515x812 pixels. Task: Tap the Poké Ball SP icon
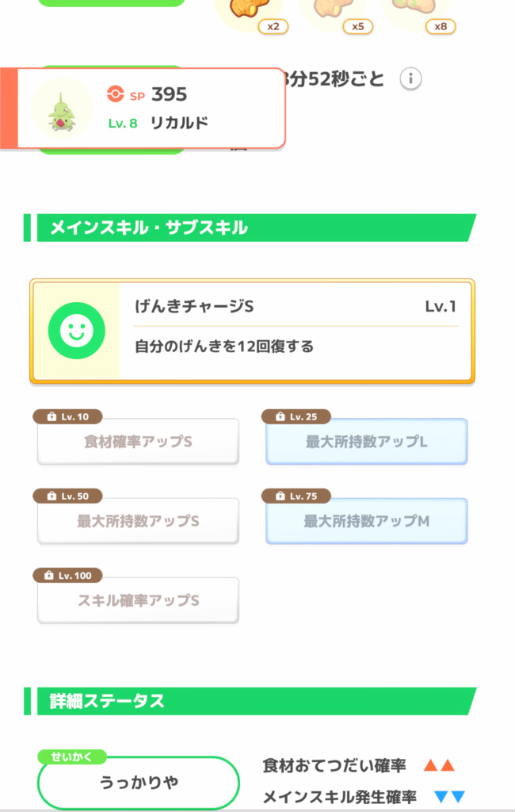click(115, 94)
